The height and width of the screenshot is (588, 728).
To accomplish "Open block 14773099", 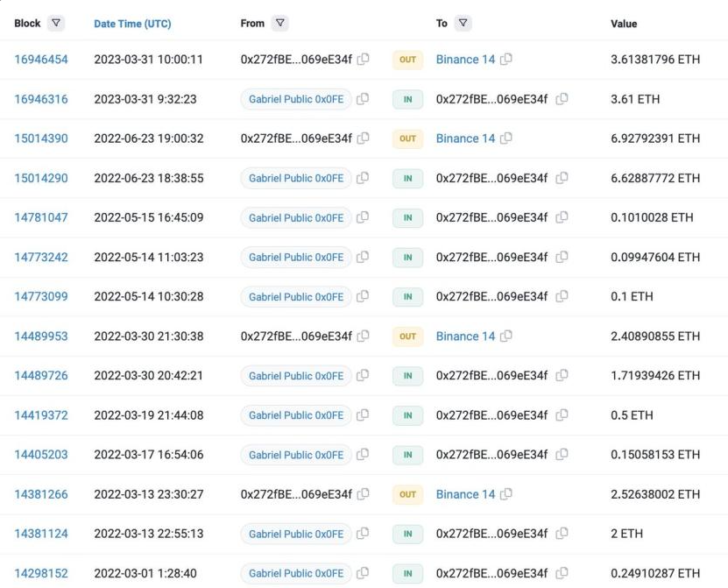I will coord(41,296).
